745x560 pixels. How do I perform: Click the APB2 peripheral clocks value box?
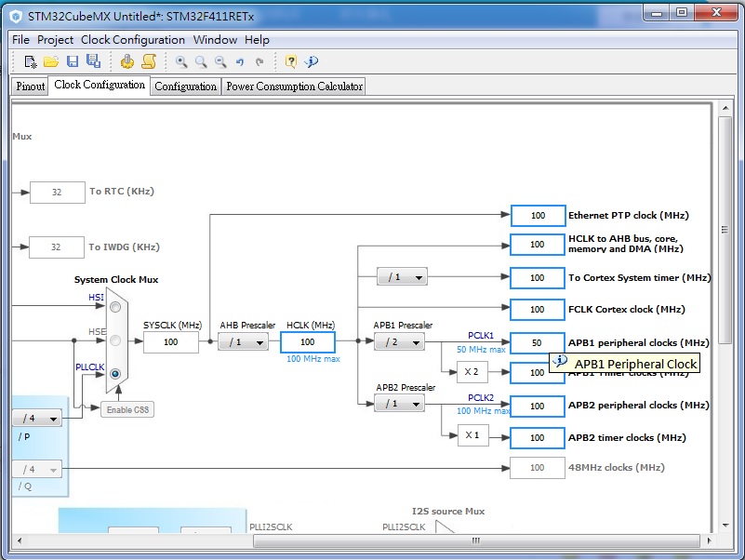pos(538,406)
